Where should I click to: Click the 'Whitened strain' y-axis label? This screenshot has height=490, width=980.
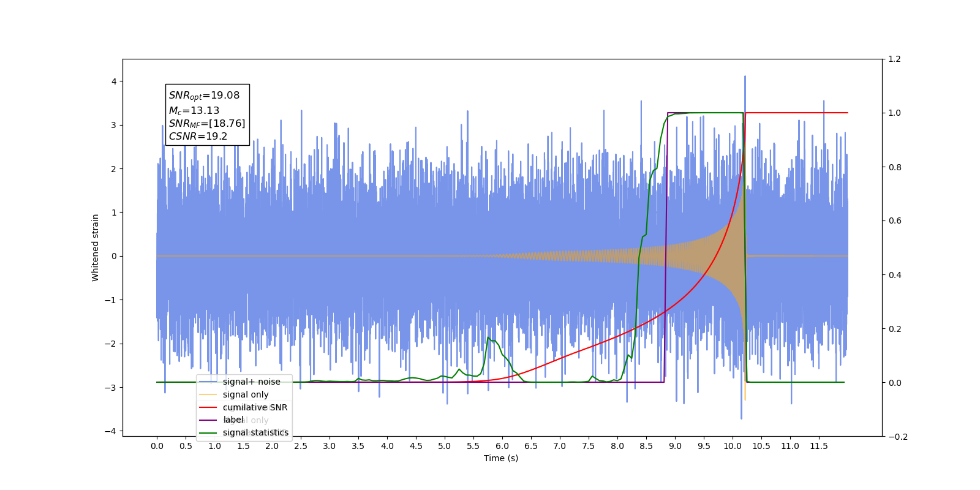tap(95, 247)
